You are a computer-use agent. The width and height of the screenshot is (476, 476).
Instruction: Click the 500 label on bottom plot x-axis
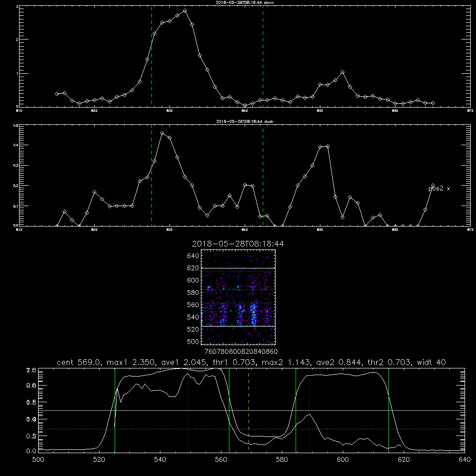tap(38, 460)
